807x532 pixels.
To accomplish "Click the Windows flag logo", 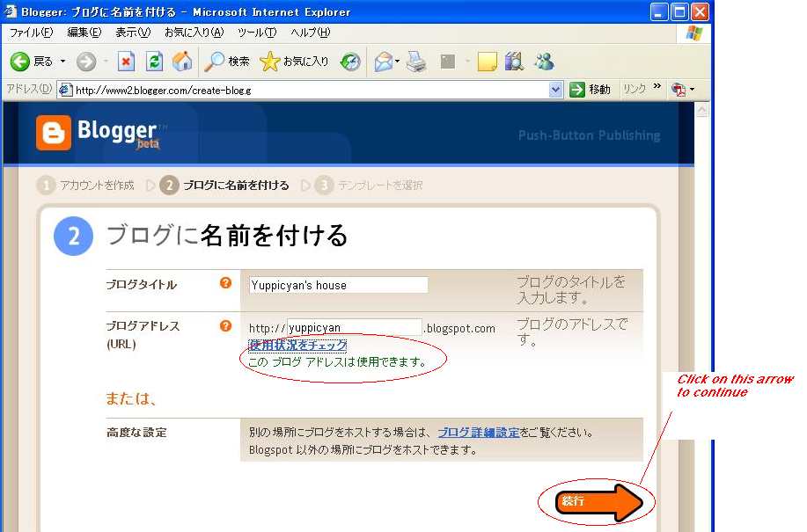I will click(694, 33).
